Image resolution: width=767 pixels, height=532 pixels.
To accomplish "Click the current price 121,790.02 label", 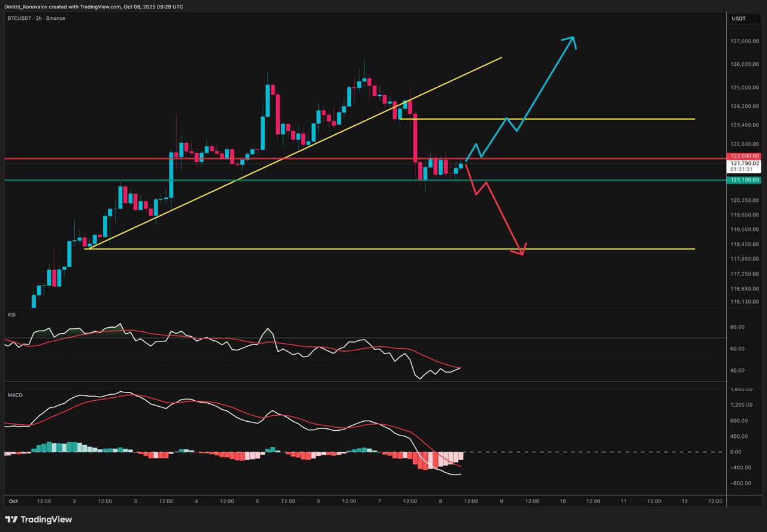I will point(745,163).
